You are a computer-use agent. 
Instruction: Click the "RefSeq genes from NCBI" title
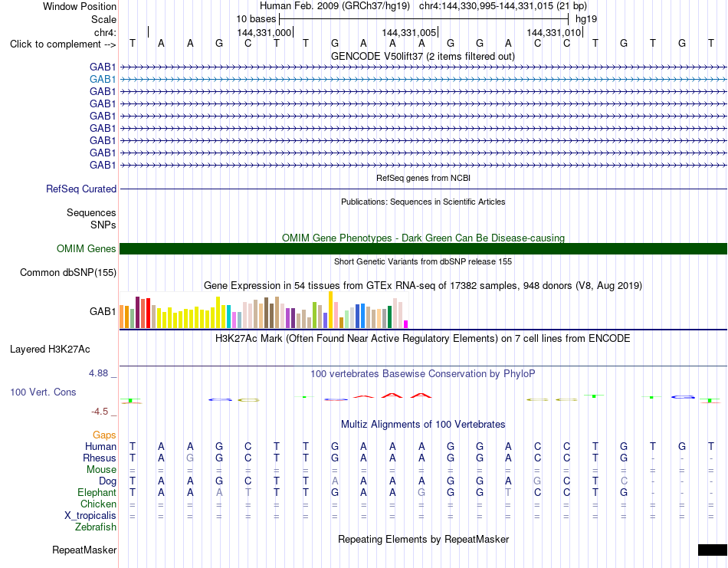tap(423, 178)
